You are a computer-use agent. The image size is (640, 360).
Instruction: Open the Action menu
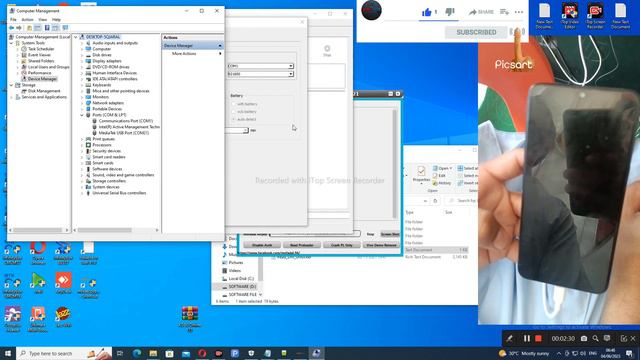click(27, 20)
